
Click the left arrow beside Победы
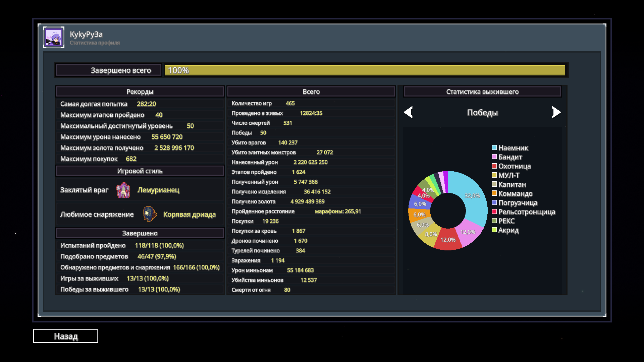tap(408, 112)
